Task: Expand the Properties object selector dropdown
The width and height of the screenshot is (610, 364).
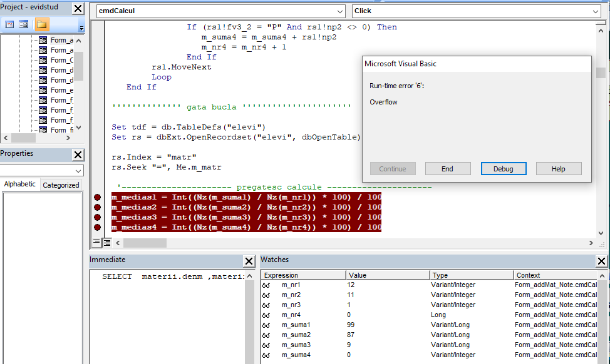Action: click(78, 171)
